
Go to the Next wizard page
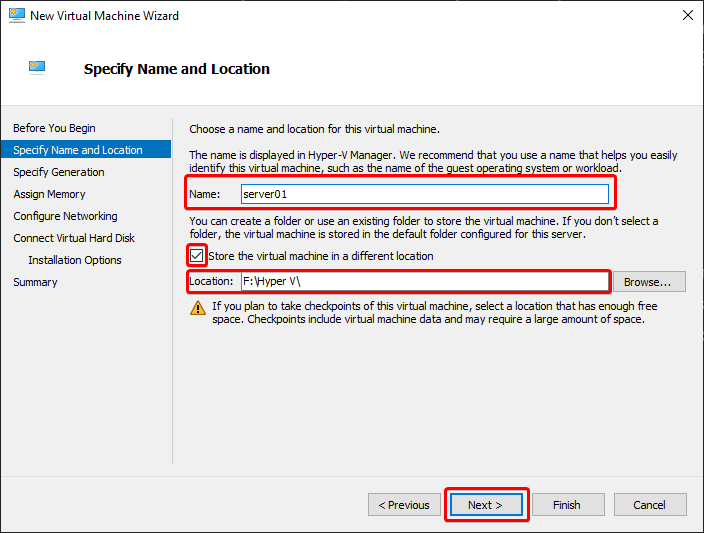coord(486,505)
